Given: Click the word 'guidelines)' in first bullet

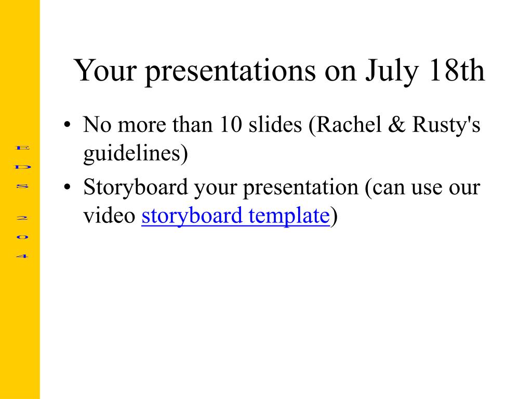Looking at the screenshot, I should pos(136,153).
